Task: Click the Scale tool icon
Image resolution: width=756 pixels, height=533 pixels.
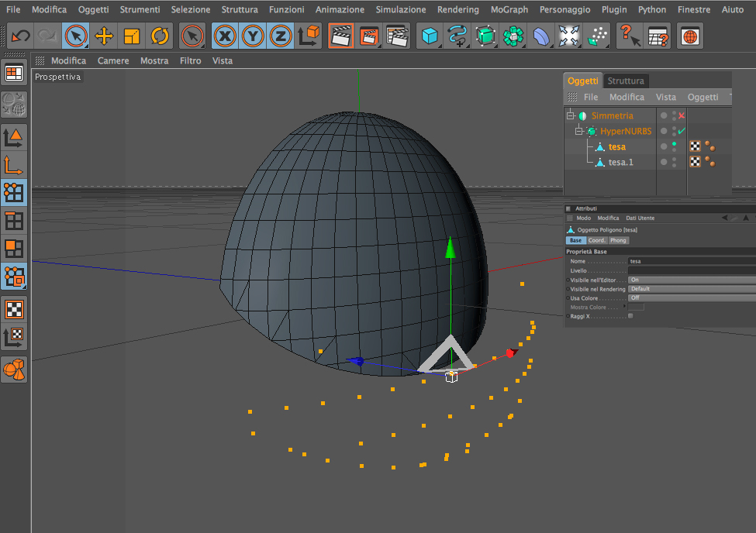Action: tap(132, 36)
